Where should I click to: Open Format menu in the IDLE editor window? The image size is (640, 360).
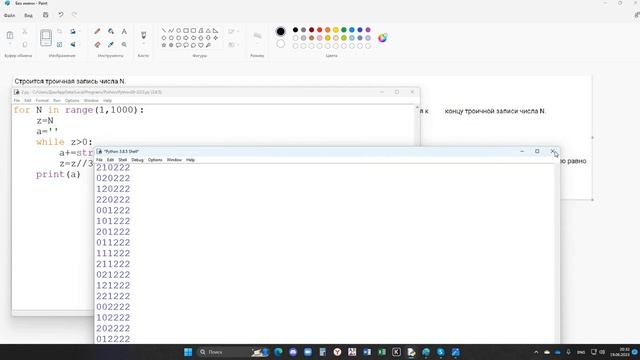point(42,100)
